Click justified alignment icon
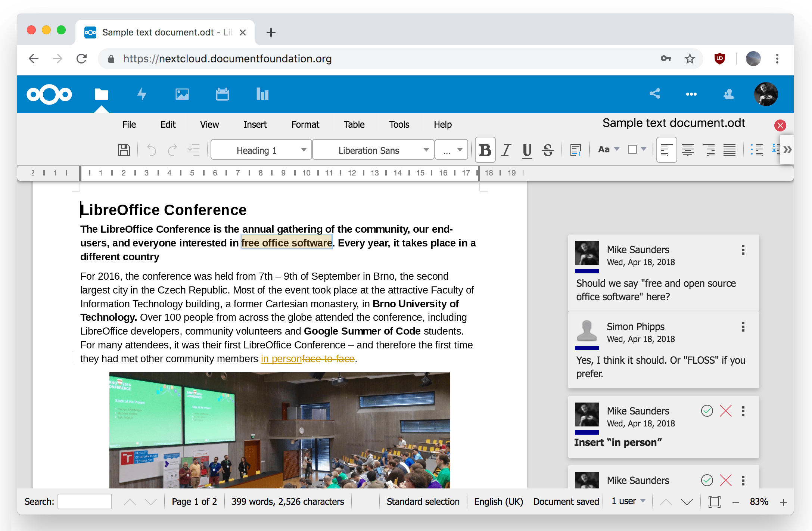Image resolution: width=812 pixels, height=531 pixels. click(729, 150)
